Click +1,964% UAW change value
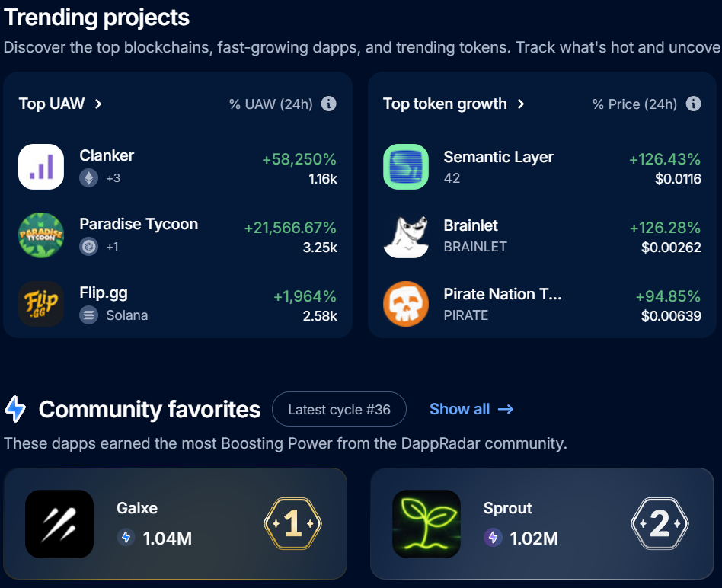Screen dimensions: 722x588 305,296
